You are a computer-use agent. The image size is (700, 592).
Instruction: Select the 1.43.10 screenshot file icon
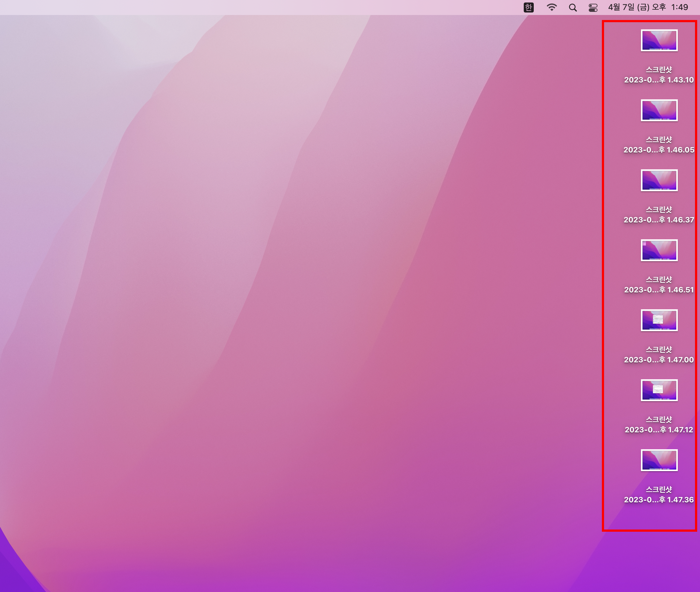(659, 40)
